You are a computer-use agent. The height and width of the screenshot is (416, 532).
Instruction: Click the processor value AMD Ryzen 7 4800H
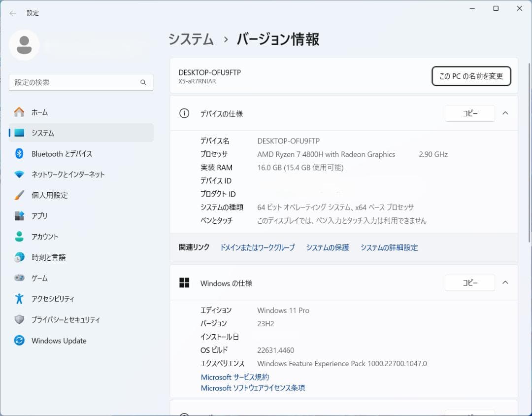coord(326,154)
